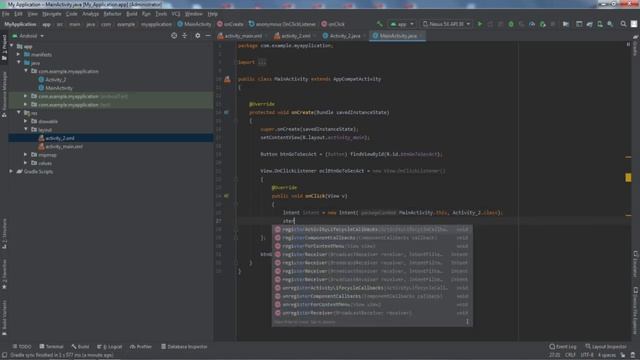Open the SDK Manager icon
Image resolution: width=640 pixels, height=360 pixels.
pyautogui.click(x=610, y=24)
